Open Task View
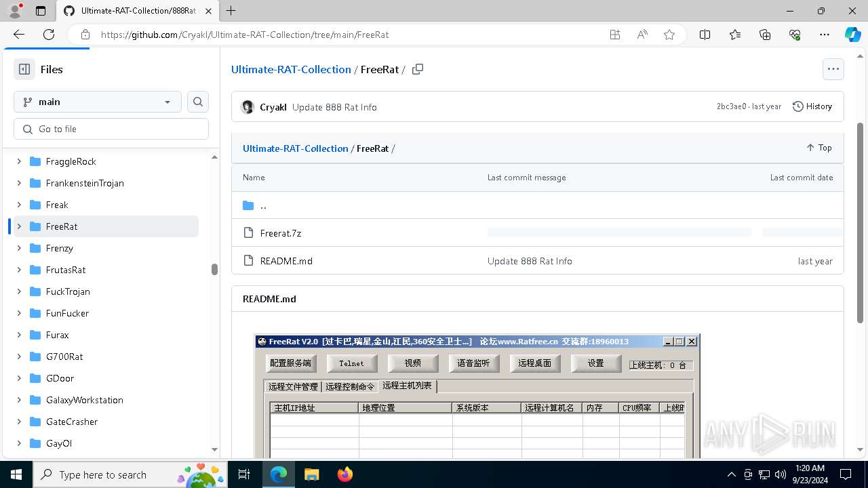This screenshot has width=868, height=488. point(245,474)
